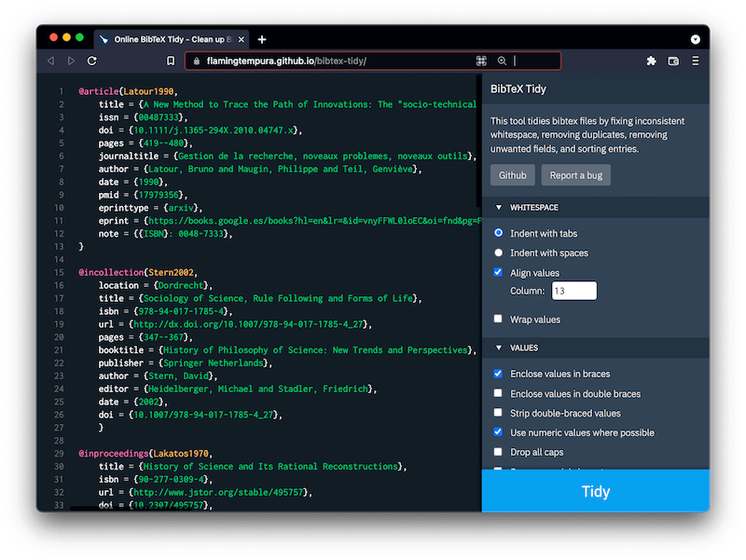Open QR code icon in address bar
Image resolution: width=746 pixels, height=560 pixels.
[481, 61]
